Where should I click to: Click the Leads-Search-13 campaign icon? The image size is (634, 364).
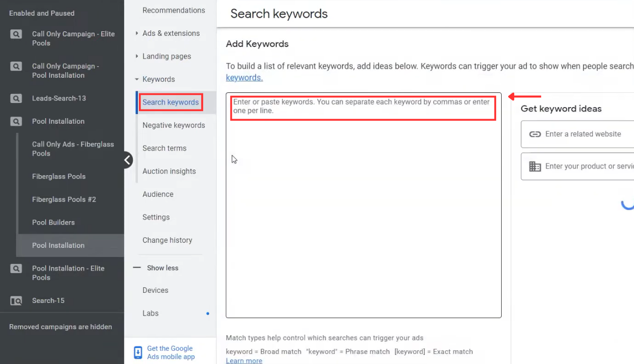click(16, 98)
